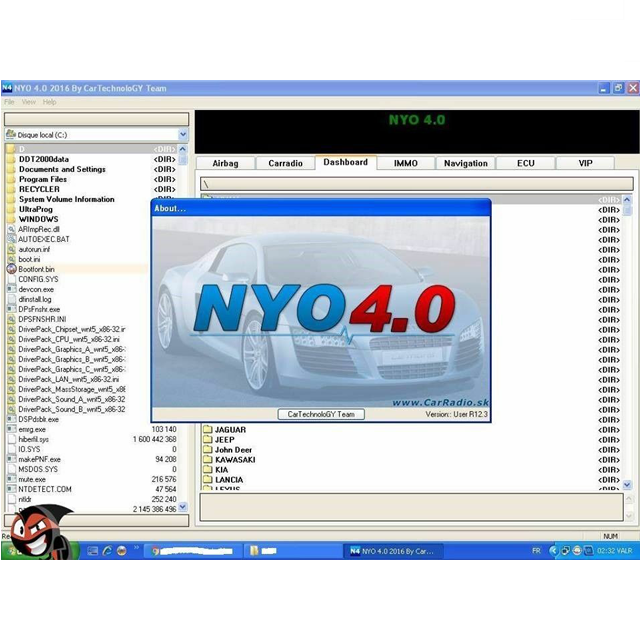Select the mute.exe file icon
640x640 pixels.
(x=11, y=479)
